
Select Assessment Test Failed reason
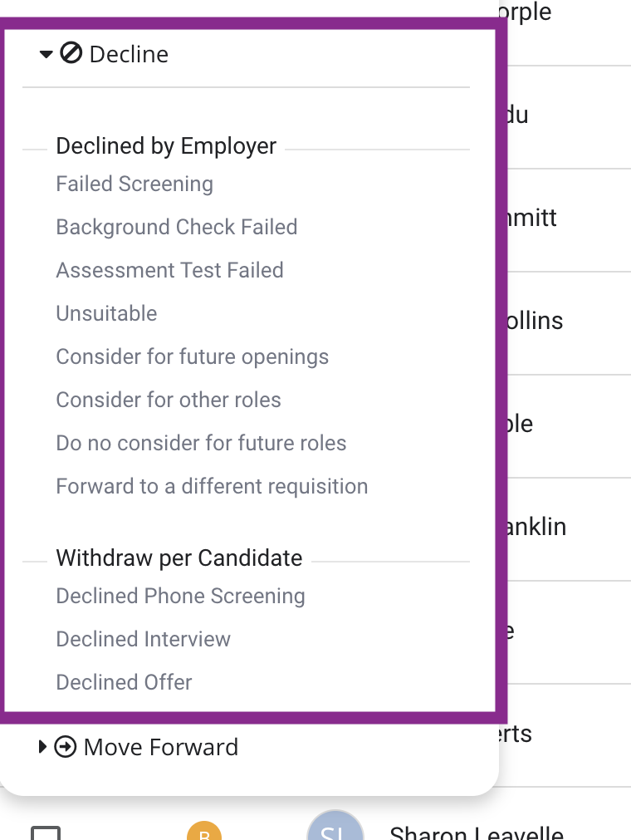(169, 270)
